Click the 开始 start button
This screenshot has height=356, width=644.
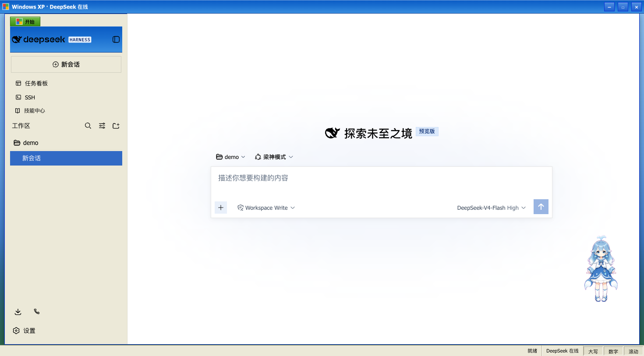[x=25, y=21]
